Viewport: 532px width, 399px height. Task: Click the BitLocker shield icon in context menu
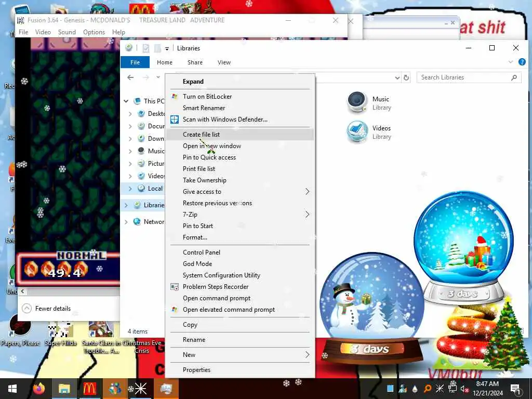pos(175,96)
